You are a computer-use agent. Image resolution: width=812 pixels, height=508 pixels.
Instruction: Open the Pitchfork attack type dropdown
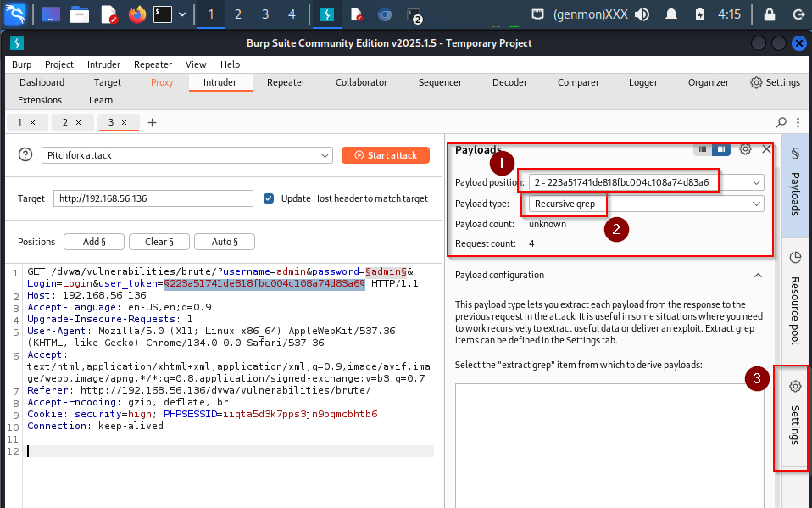tap(186, 155)
